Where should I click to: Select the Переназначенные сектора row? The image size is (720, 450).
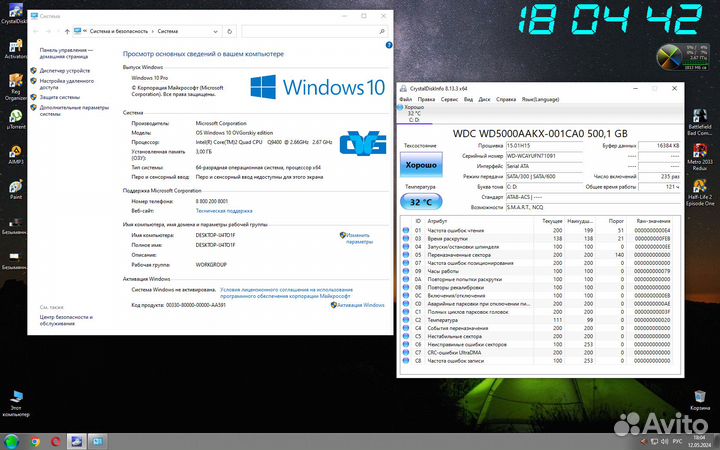click(x=540, y=255)
